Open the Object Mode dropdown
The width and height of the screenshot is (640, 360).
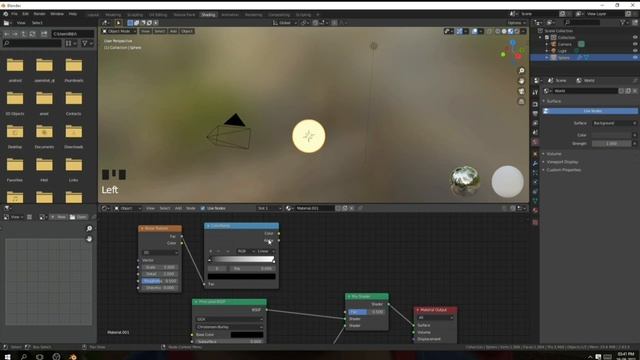(119, 31)
